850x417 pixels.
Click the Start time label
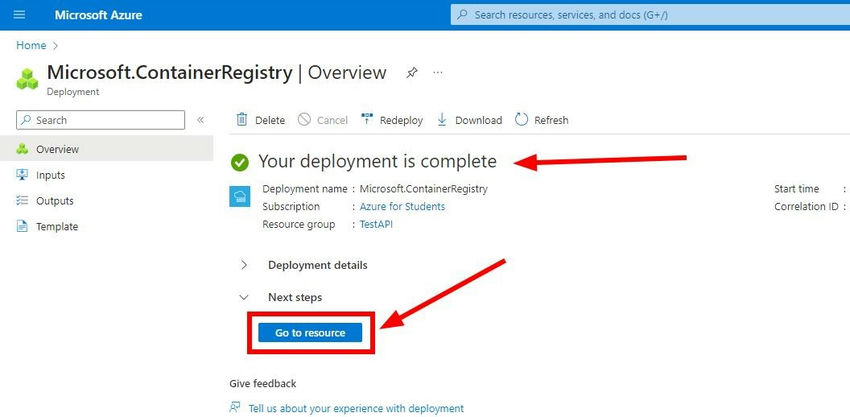click(x=796, y=189)
